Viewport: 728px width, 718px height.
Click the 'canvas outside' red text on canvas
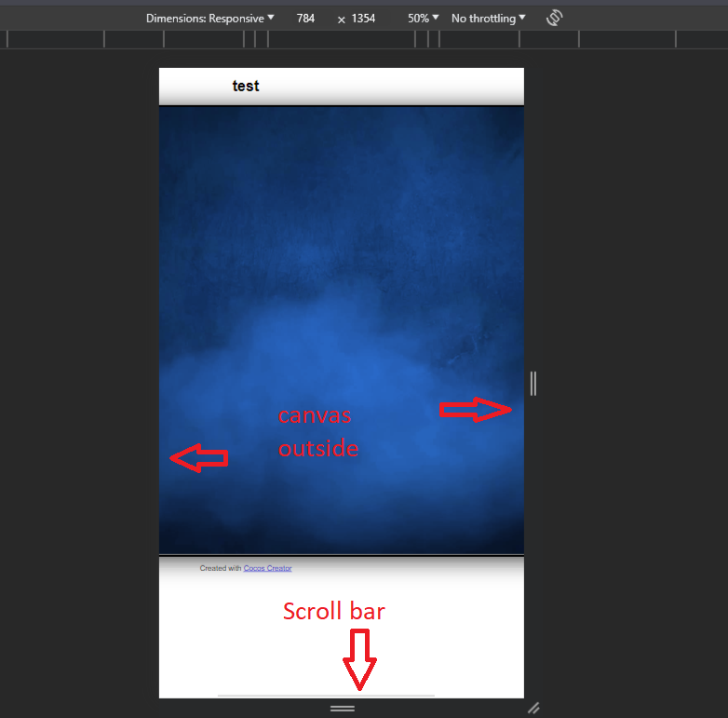pyautogui.click(x=318, y=432)
